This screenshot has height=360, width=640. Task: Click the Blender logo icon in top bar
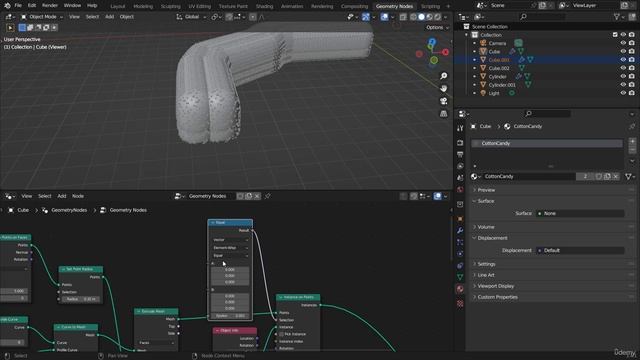[7, 6]
